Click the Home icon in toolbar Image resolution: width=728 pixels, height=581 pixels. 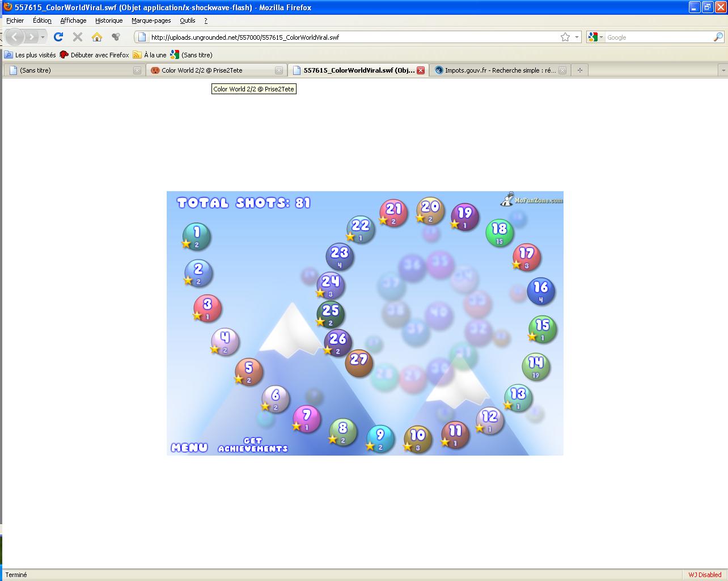(x=96, y=37)
